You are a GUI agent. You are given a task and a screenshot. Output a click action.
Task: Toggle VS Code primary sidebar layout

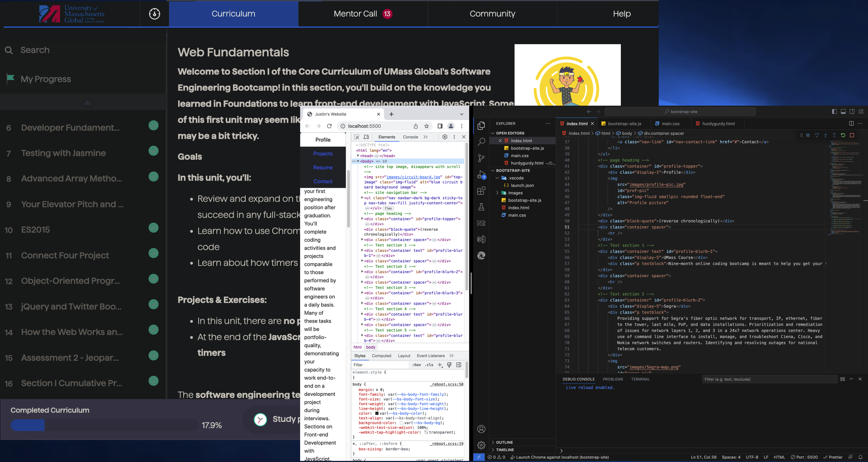click(x=834, y=112)
